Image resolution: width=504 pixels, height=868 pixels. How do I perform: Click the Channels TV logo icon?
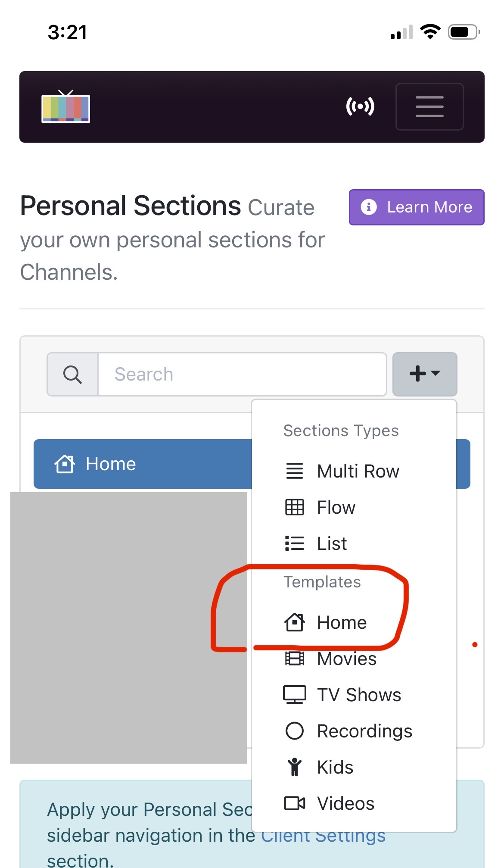coord(66,106)
